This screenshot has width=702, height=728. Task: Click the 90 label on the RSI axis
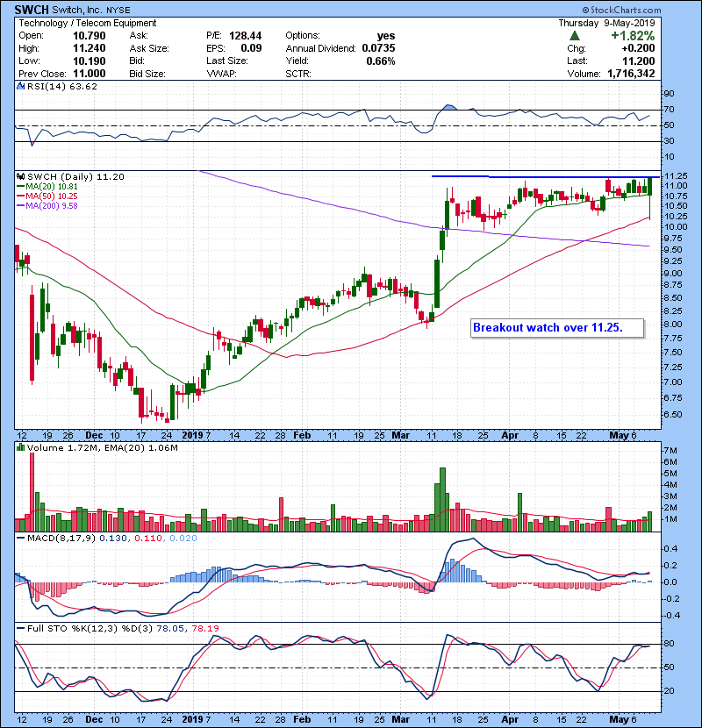point(669,93)
